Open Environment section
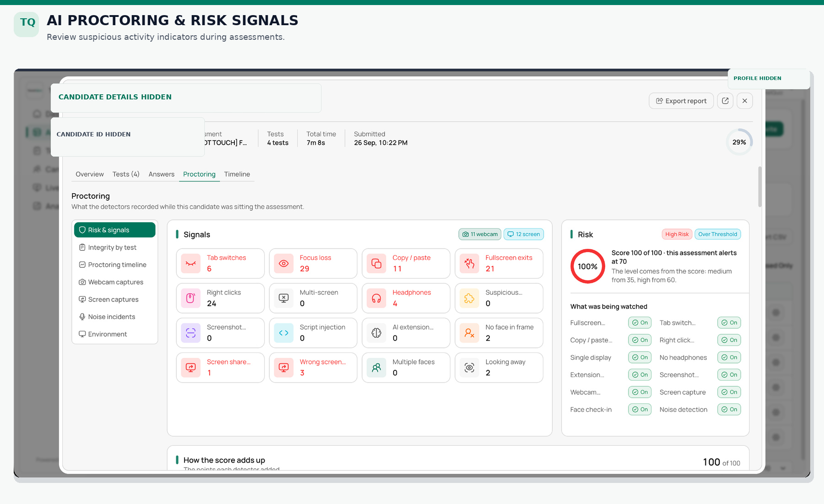 click(x=115, y=334)
